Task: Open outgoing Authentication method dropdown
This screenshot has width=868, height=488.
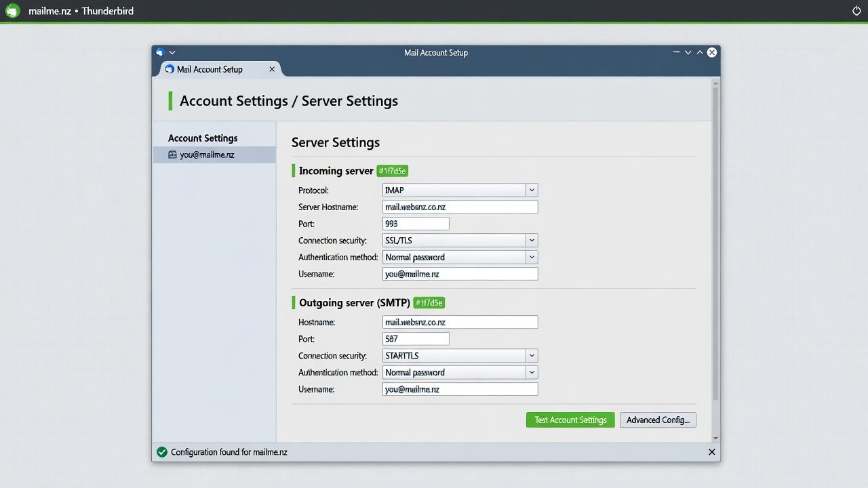Action: pyautogui.click(x=460, y=373)
